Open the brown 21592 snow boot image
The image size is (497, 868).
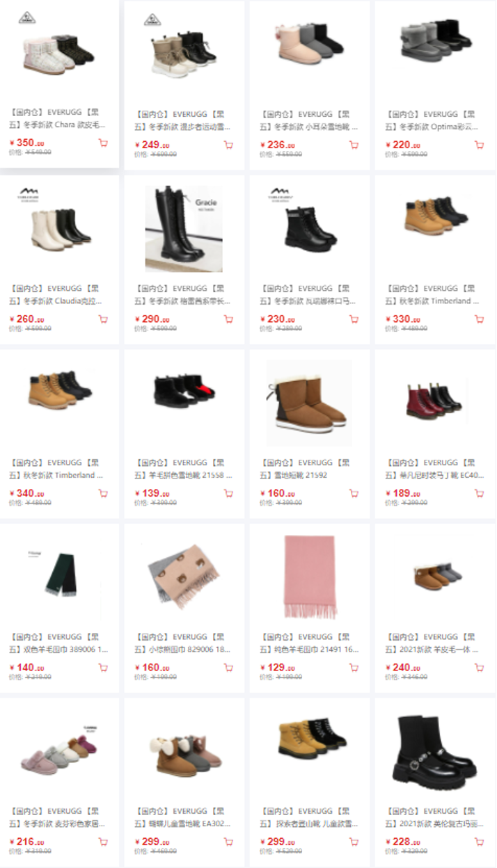click(x=309, y=403)
